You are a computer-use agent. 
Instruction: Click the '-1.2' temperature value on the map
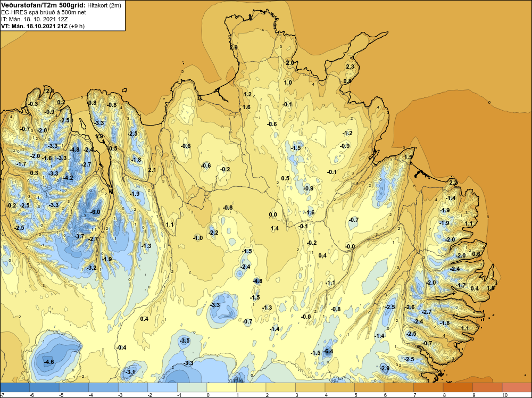(x=347, y=133)
